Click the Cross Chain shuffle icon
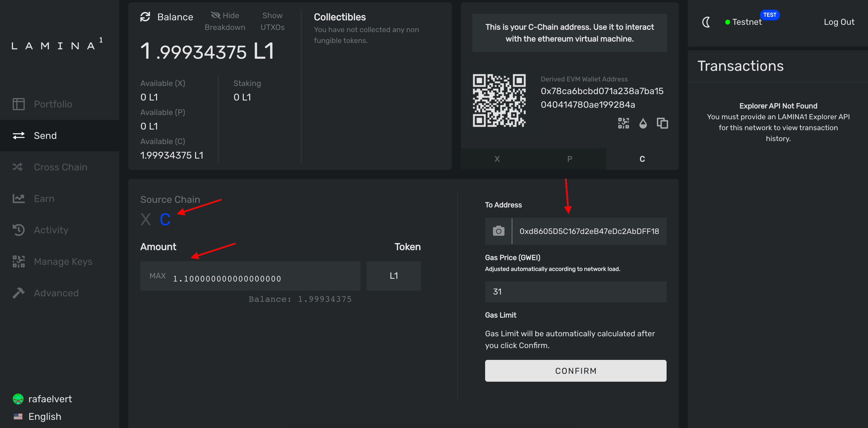868x428 pixels. click(x=18, y=166)
